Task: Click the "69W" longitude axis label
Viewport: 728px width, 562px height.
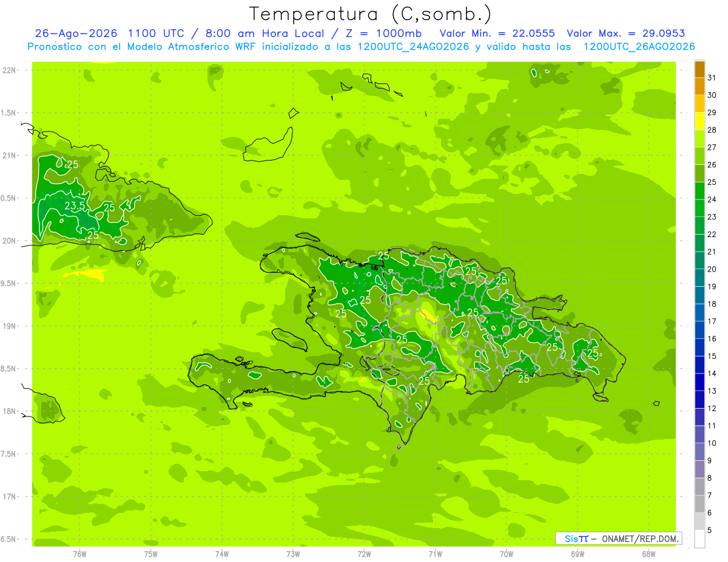Action: tap(578, 554)
